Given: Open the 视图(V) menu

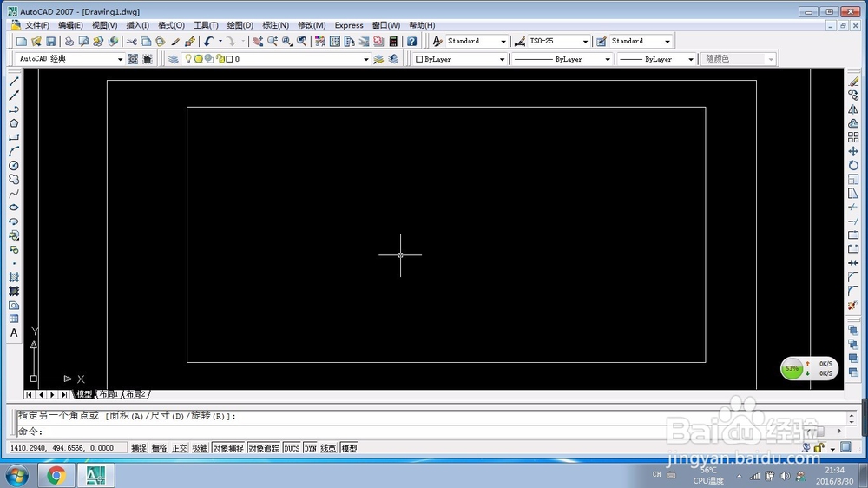Looking at the screenshot, I should [105, 25].
